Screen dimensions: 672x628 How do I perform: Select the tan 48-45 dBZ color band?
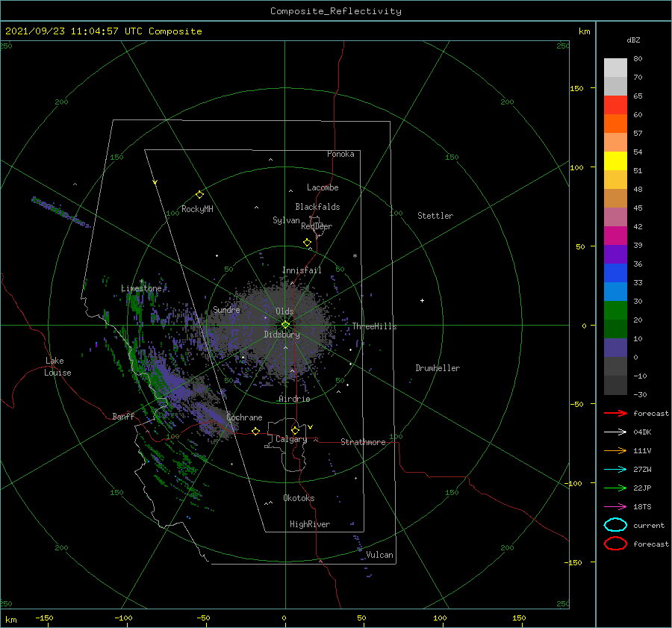point(615,199)
